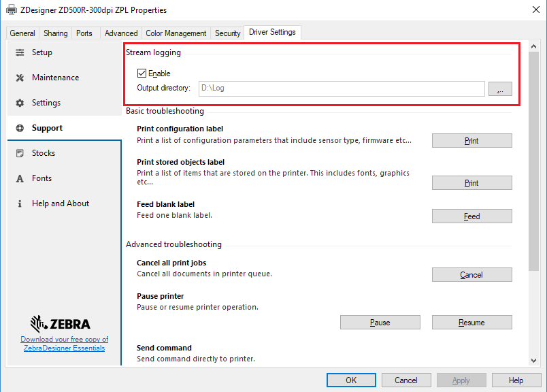Open the Advanced tab
Image resolution: width=547 pixels, height=392 pixels.
[121, 33]
